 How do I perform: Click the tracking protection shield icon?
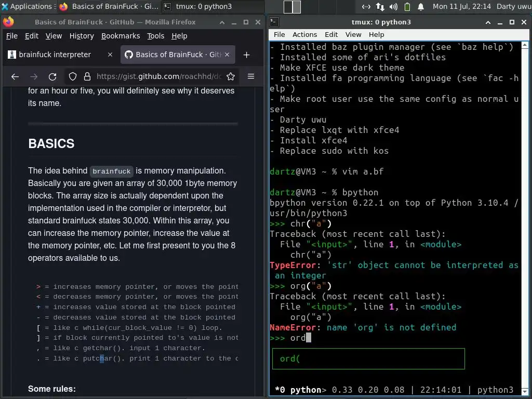(73, 77)
